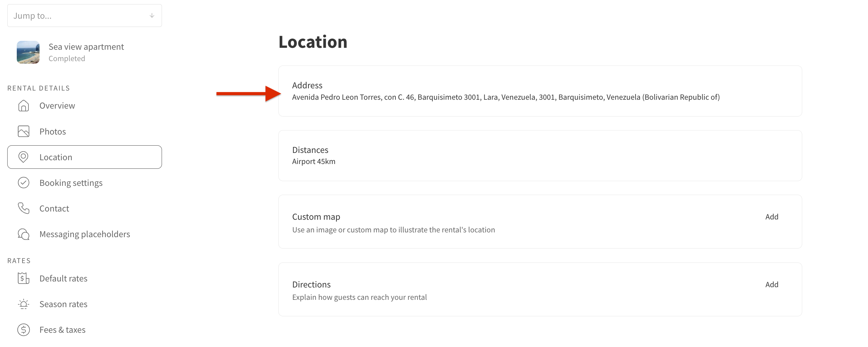Open the Distances card
868x347 pixels.
pyautogui.click(x=540, y=155)
